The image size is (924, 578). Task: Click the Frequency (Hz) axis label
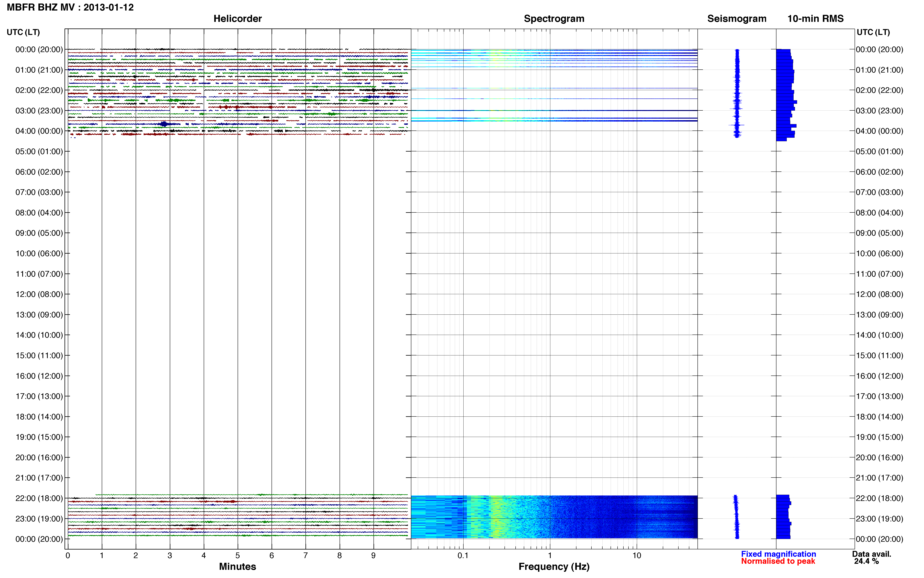(554, 566)
